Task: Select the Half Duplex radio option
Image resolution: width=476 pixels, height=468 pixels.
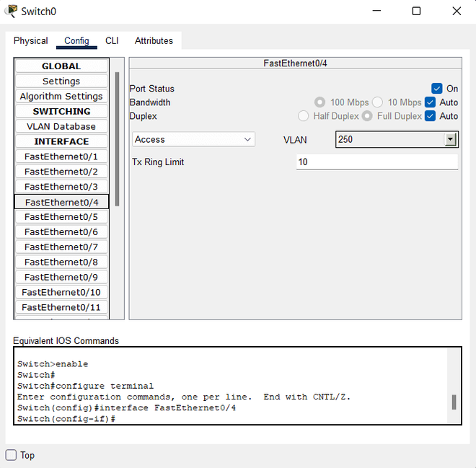Action: 303,116
